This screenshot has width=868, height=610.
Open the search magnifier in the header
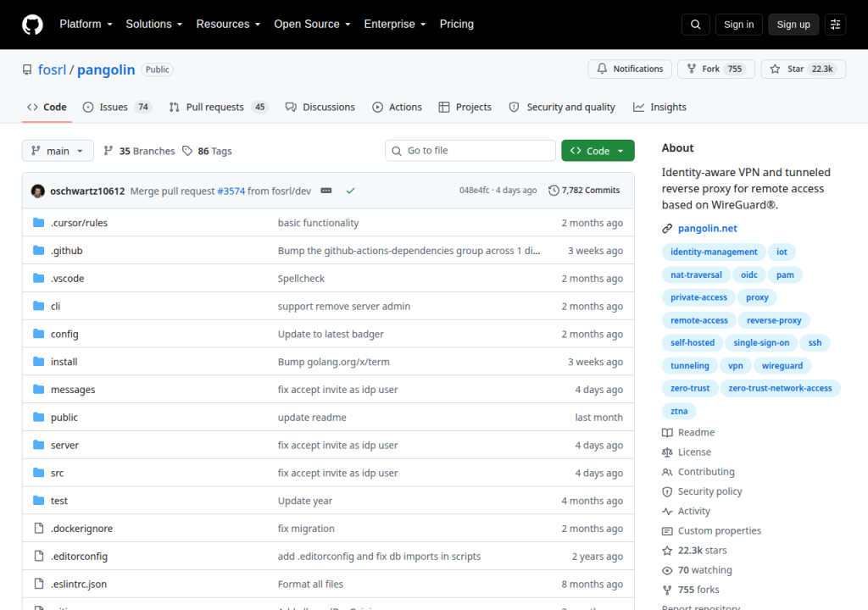[x=695, y=25]
